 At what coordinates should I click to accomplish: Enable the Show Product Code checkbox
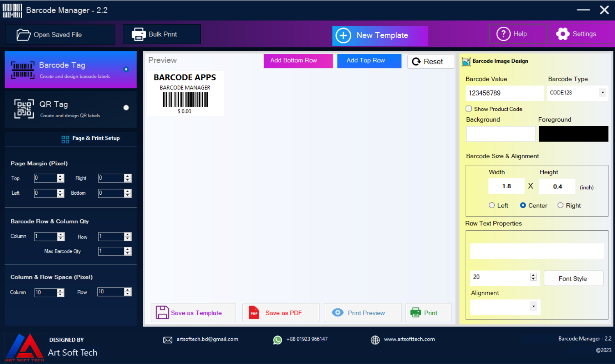point(469,109)
